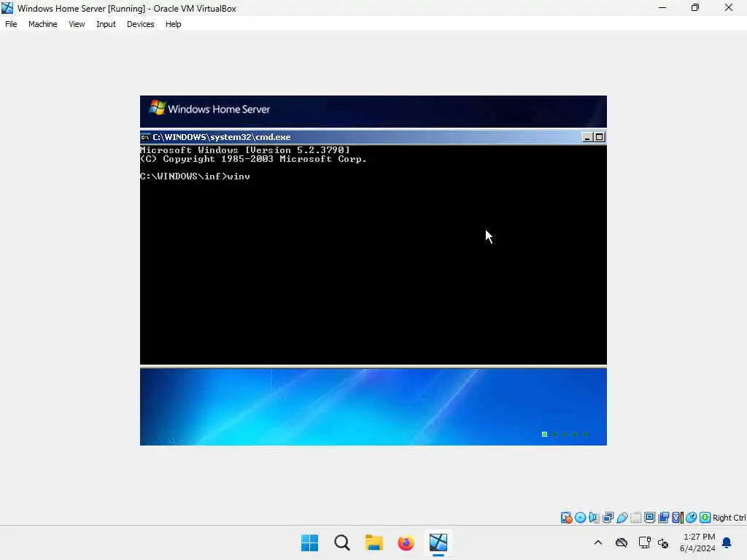Open the clock showing 1:27 PM
The height and width of the screenshot is (560, 747).
click(x=698, y=542)
